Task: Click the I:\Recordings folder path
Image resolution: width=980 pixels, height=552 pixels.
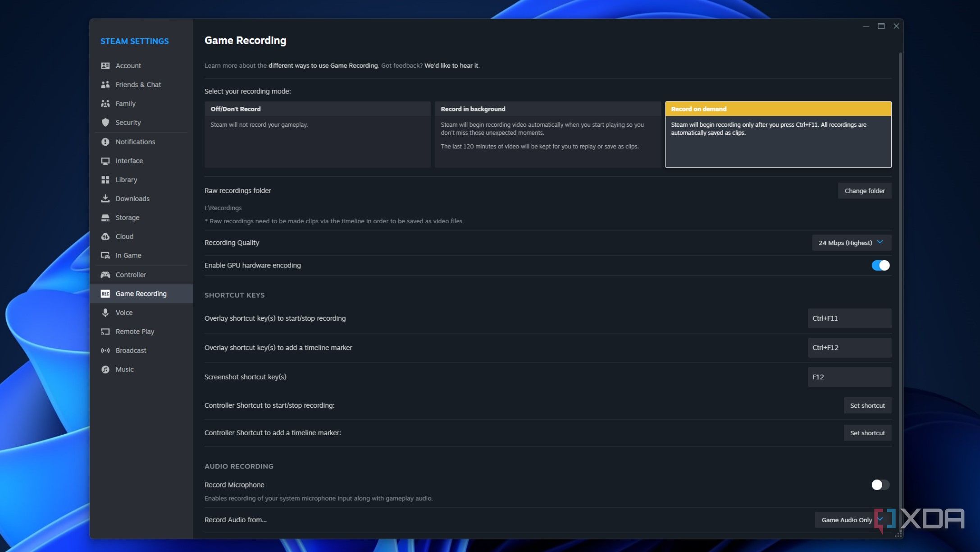Action: (x=223, y=208)
